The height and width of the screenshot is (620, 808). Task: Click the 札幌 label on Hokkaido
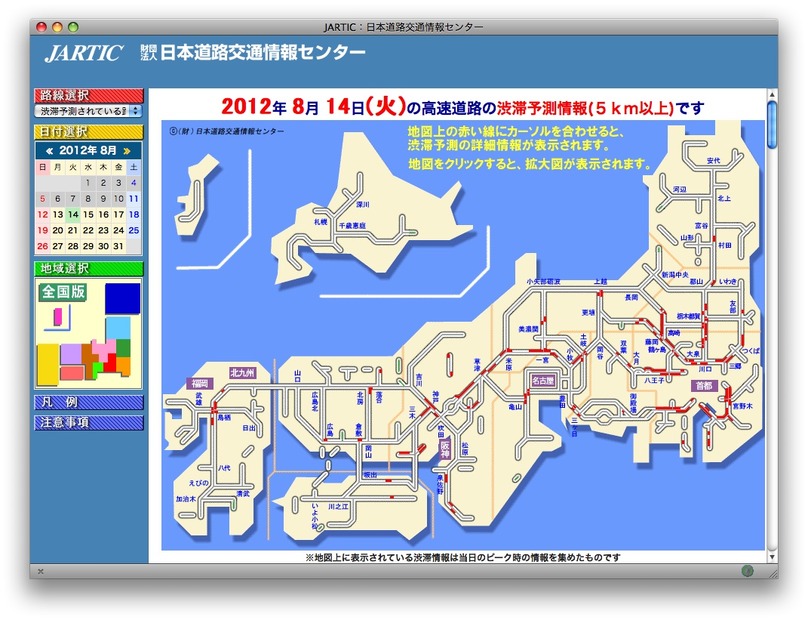[321, 222]
